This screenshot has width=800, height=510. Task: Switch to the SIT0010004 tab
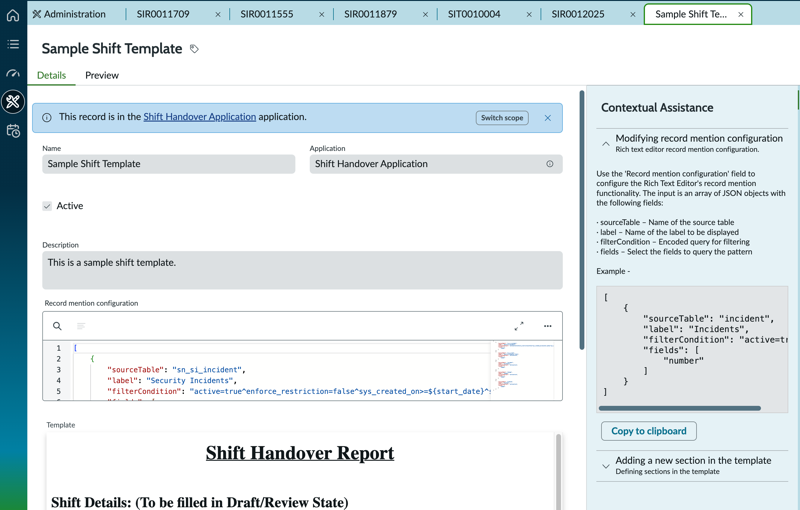click(x=474, y=14)
